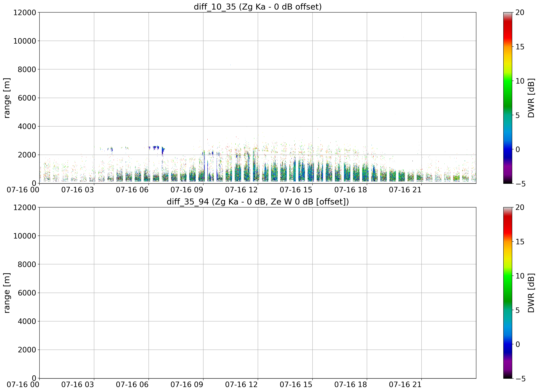Click the 20 tick on top colorbar
Viewport: 539px width, 392px height.
[x=520, y=12]
